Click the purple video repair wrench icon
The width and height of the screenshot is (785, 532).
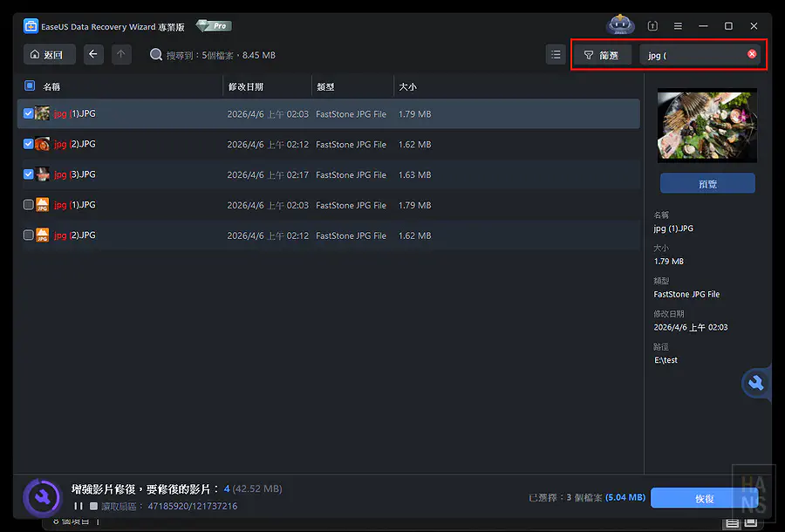pos(41,497)
